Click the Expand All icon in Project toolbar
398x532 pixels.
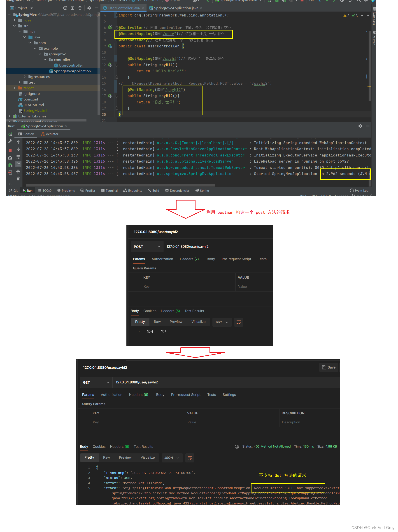coord(72,8)
